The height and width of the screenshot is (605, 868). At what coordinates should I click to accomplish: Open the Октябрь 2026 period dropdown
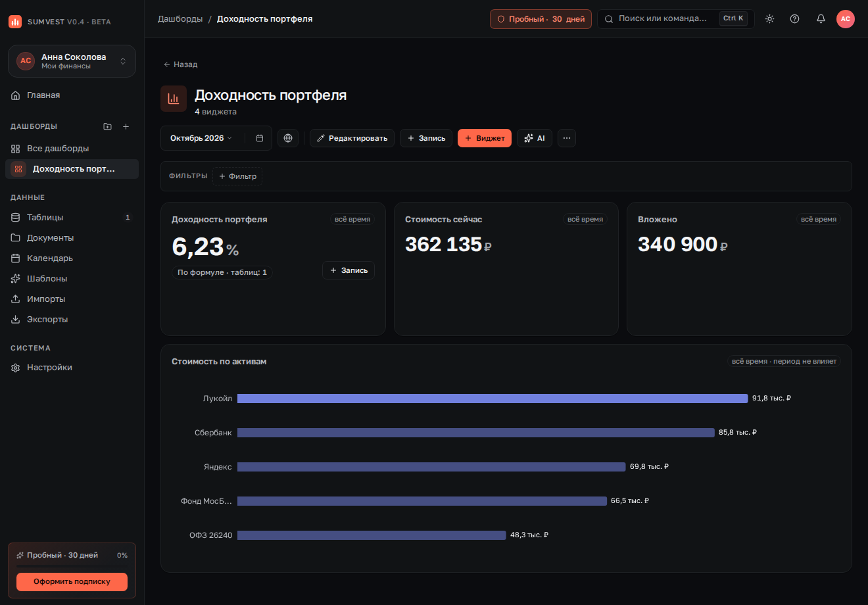point(201,138)
